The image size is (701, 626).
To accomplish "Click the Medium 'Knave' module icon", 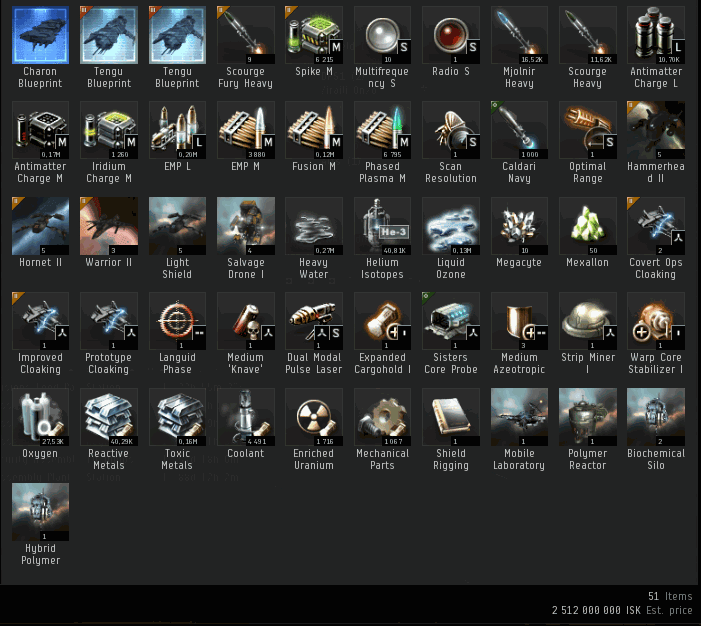I will coord(245,321).
